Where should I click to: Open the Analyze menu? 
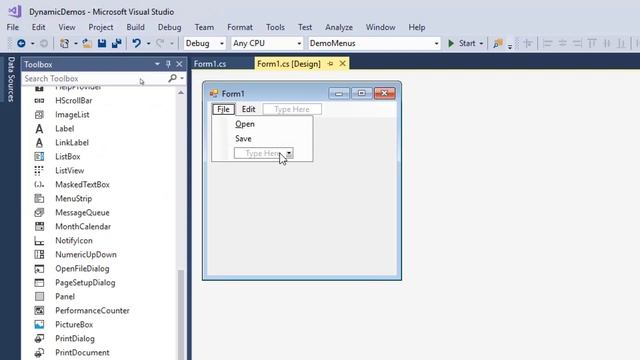coord(339,27)
